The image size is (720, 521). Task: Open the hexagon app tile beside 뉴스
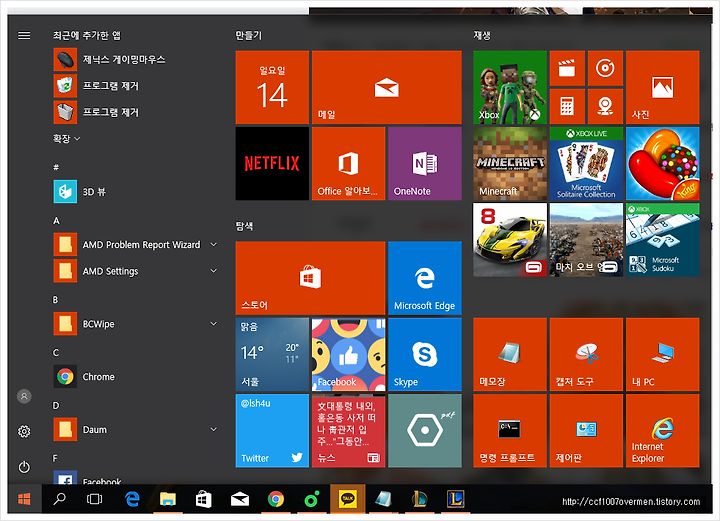pyautogui.click(x=425, y=431)
